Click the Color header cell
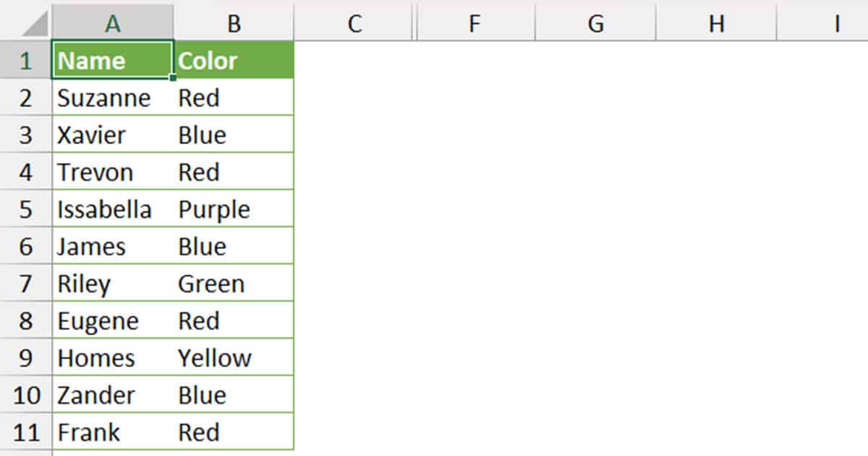Viewport: 868px width, 456px height. (234, 61)
